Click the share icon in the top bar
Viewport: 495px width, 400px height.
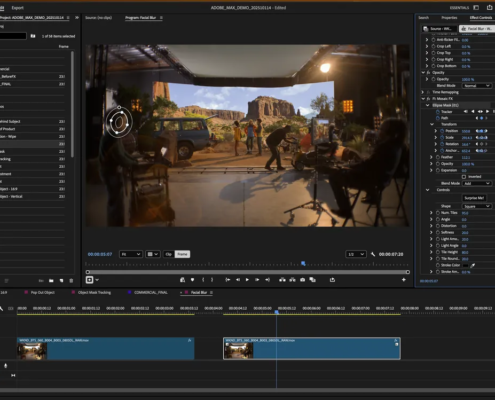490,7
